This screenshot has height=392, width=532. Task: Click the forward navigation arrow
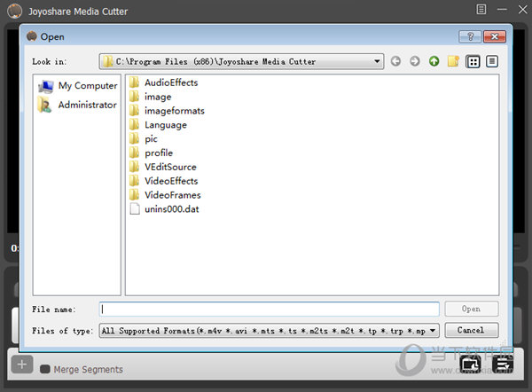coord(414,61)
